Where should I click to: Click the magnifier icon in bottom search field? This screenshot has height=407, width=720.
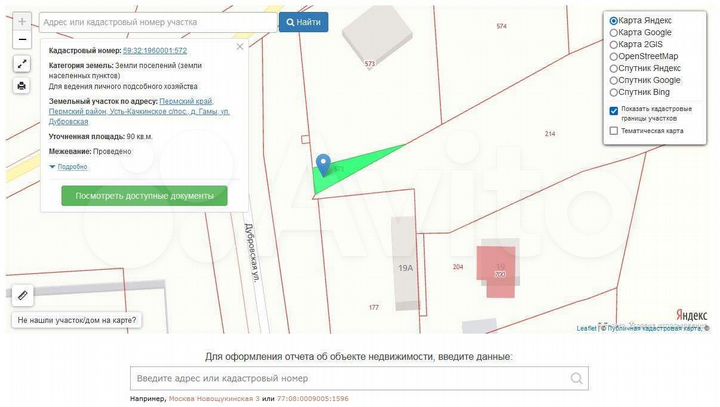pos(576,379)
